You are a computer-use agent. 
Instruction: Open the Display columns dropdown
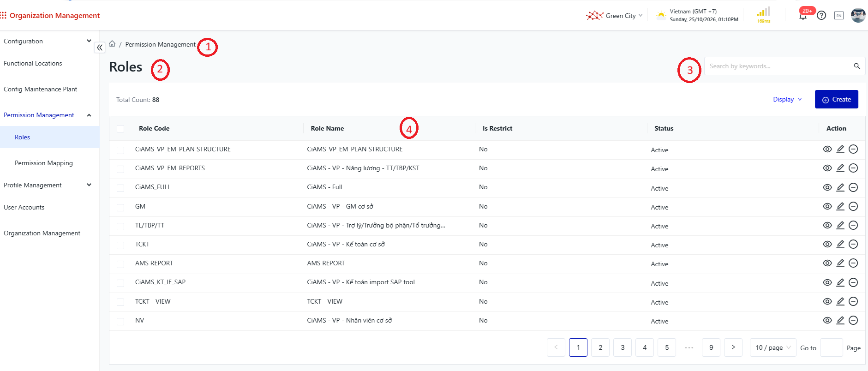coord(787,99)
